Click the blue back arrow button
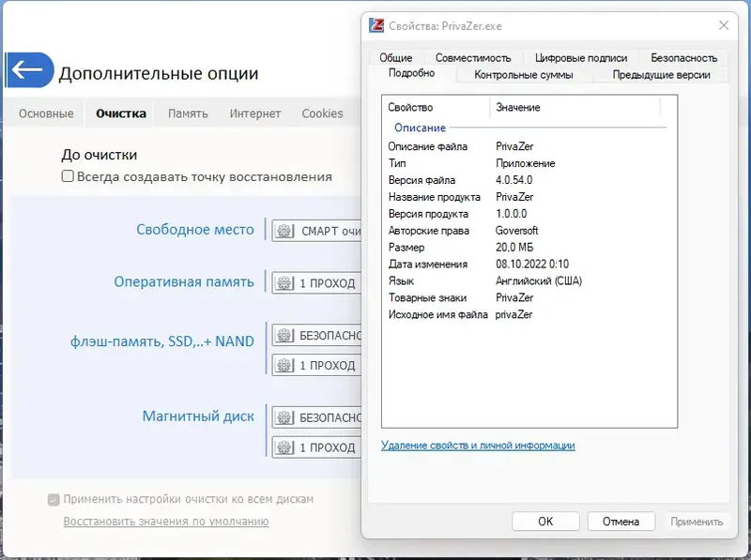751x560 pixels. click(x=30, y=67)
